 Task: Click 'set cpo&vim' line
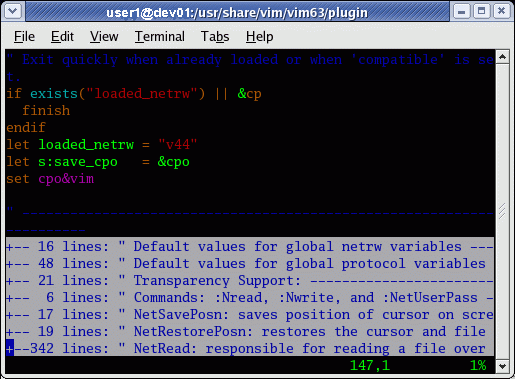coord(50,179)
